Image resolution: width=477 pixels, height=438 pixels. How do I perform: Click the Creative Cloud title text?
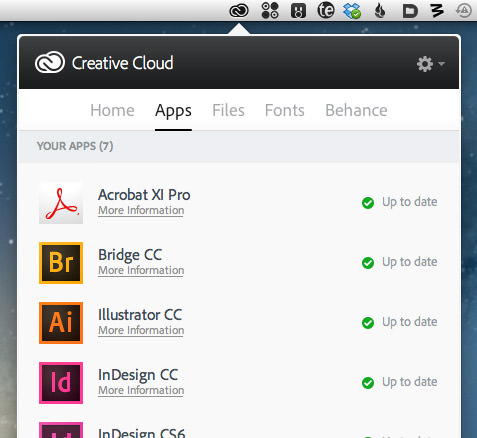click(x=123, y=63)
